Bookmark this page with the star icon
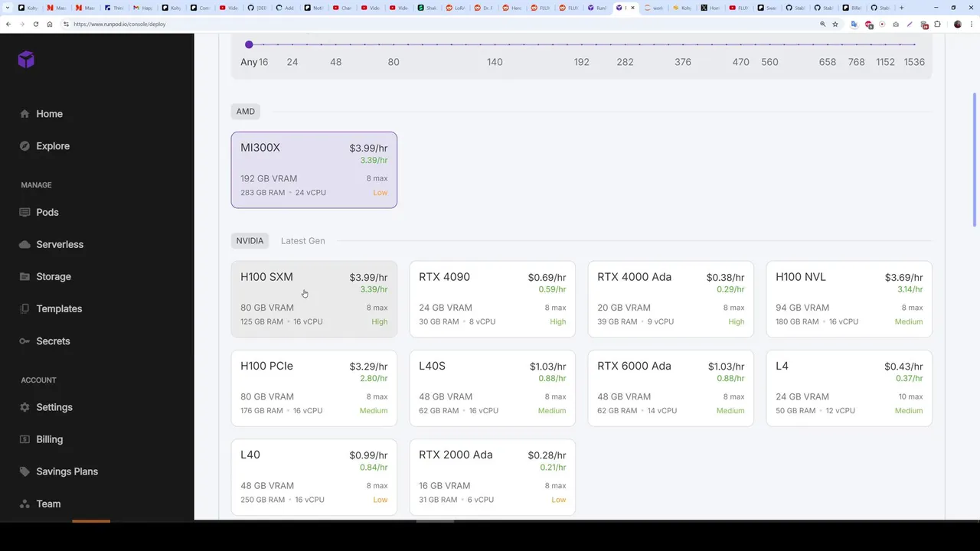The width and height of the screenshot is (980, 551). [x=835, y=24]
